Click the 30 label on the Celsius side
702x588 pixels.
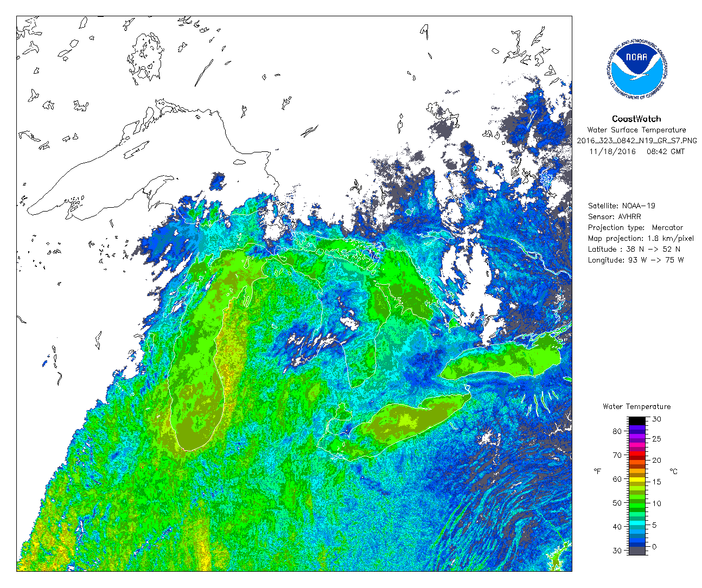click(656, 419)
